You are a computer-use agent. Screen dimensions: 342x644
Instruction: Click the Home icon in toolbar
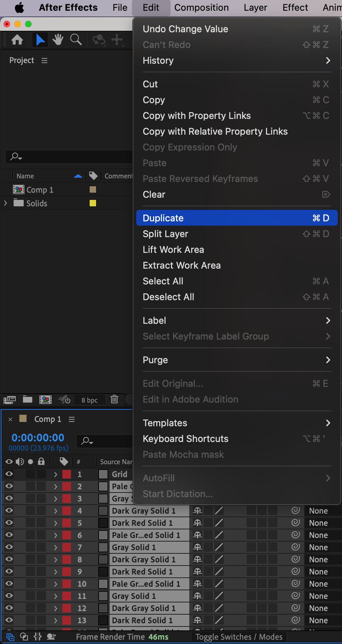coord(17,40)
